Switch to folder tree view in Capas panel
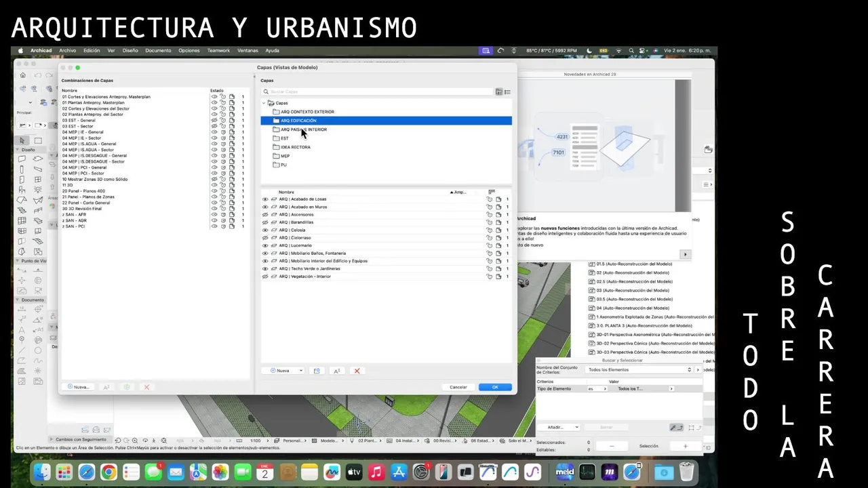 click(499, 91)
